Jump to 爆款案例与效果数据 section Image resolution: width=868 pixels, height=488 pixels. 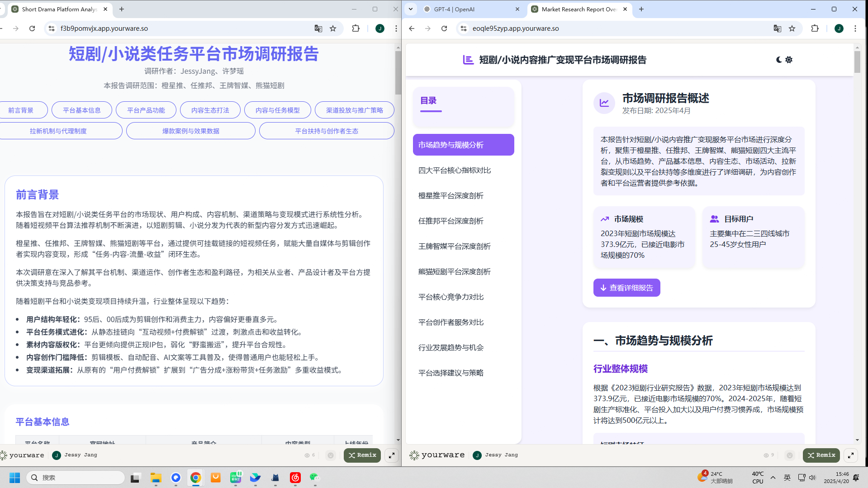[x=191, y=131]
